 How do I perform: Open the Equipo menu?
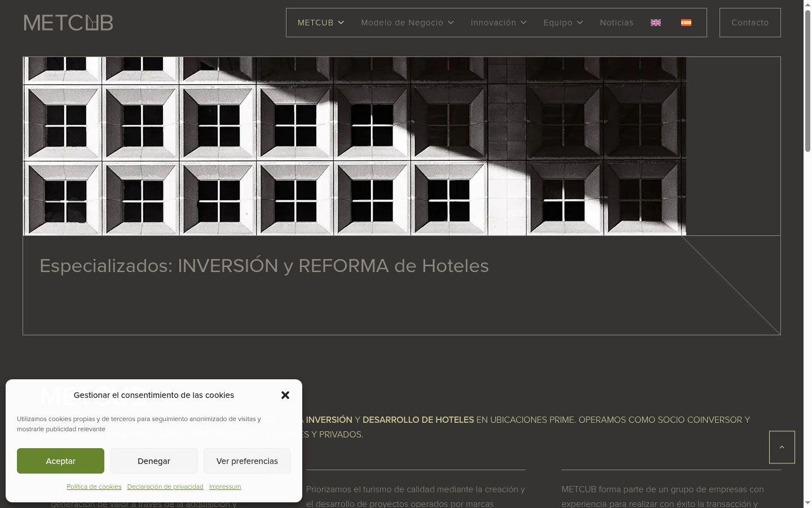click(558, 23)
